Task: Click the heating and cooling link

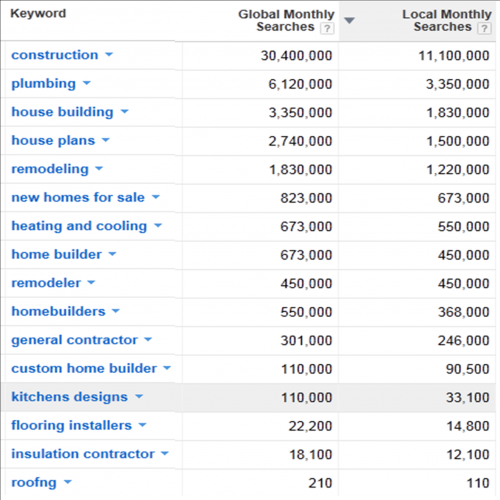Action: 79,226
